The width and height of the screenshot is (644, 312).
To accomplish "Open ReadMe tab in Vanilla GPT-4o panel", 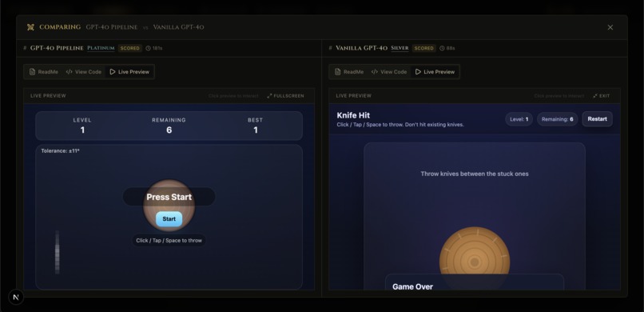I will click(x=348, y=71).
